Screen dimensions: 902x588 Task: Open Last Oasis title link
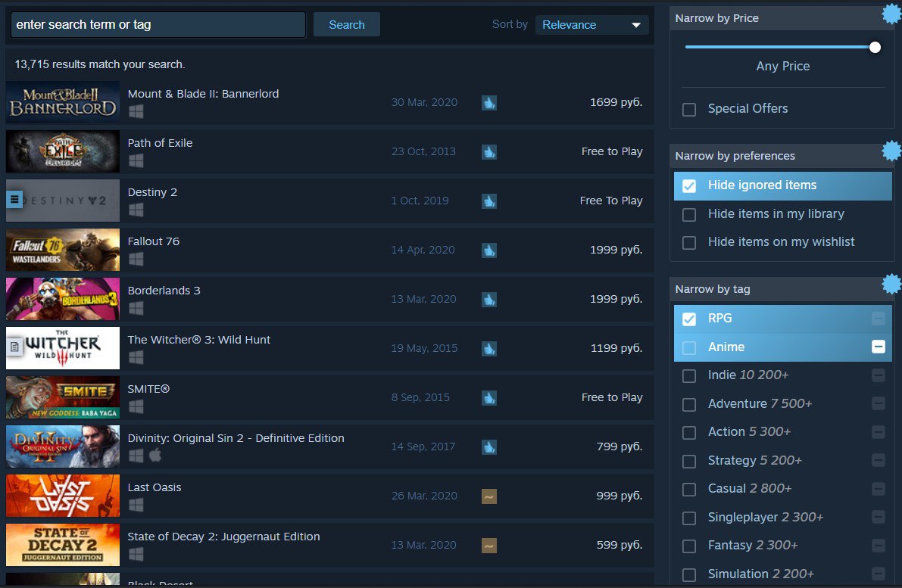click(x=154, y=487)
